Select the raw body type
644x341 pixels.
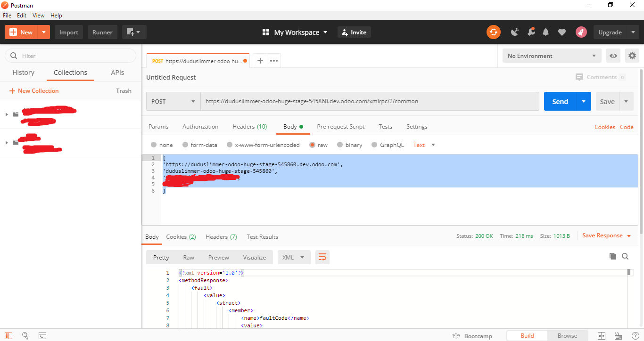(x=312, y=145)
